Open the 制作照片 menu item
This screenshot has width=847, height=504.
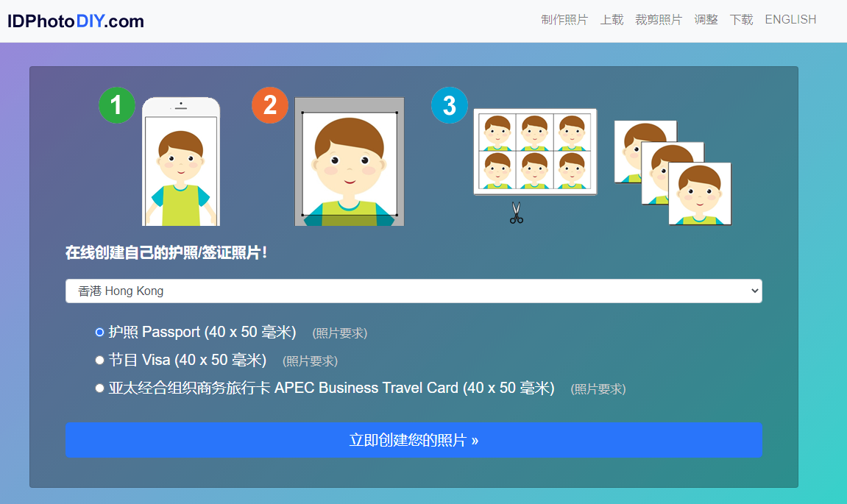click(x=564, y=20)
